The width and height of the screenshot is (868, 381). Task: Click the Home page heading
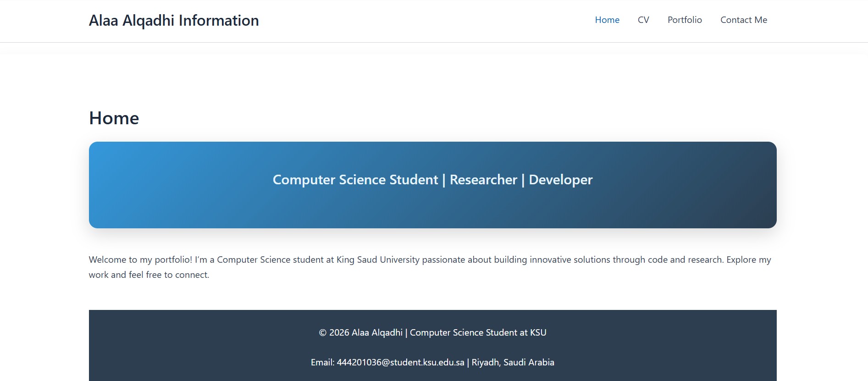[x=114, y=118]
